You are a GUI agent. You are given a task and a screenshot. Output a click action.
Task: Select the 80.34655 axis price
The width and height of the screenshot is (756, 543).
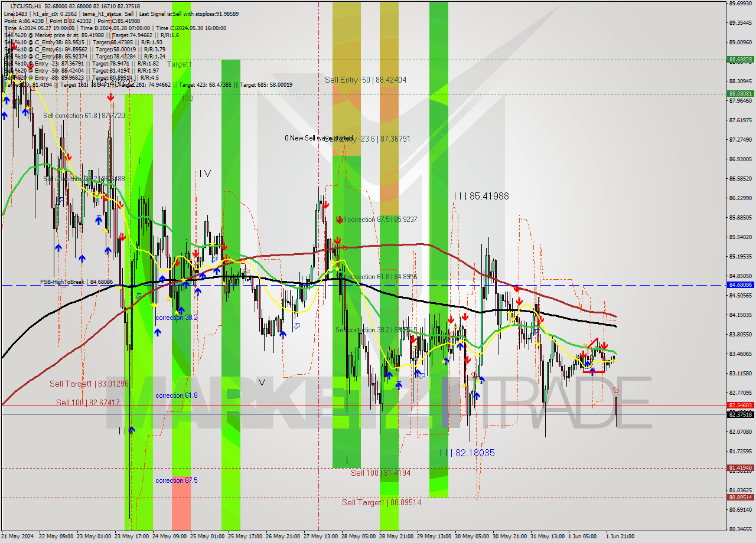click(741, 529)
